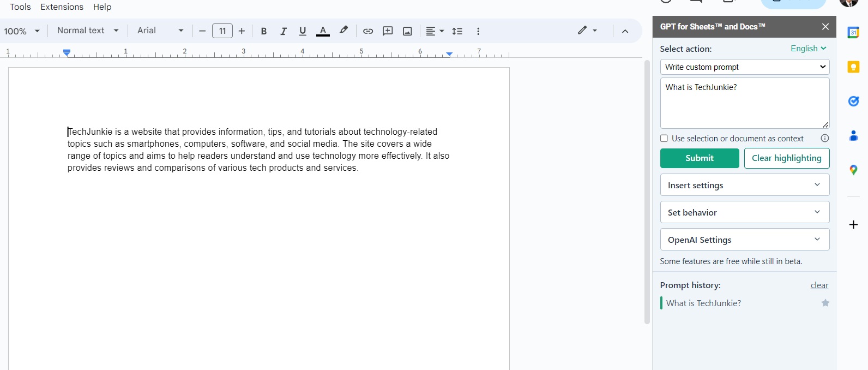Image resolution: width=868 pixels, height=370 pixels.
Task: Open the text color picker
Action: pos(323,31)
